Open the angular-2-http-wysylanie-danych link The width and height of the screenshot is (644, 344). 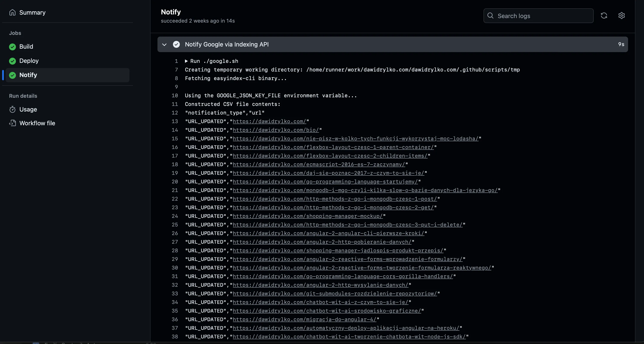(x=320, y=285)
